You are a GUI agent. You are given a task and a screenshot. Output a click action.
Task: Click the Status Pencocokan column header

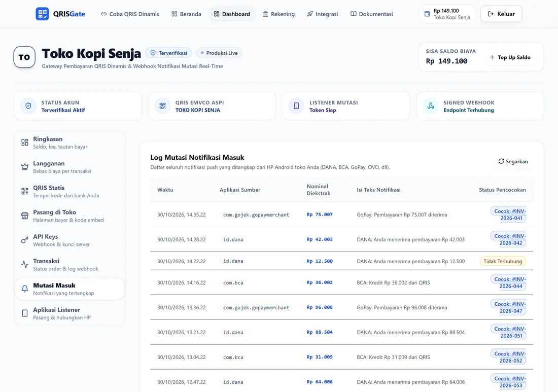[502, 190]
